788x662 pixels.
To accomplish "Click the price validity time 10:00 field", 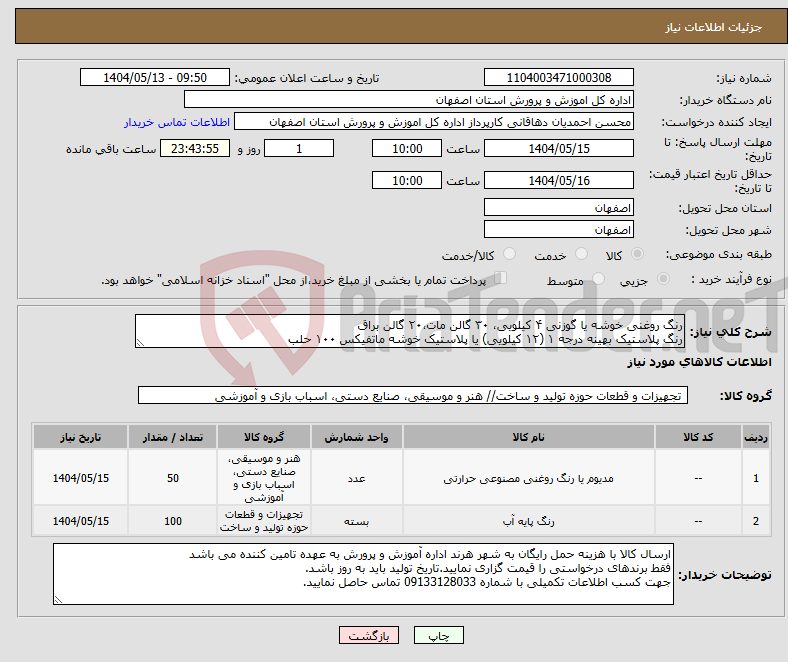I will [x=407, y=180].
